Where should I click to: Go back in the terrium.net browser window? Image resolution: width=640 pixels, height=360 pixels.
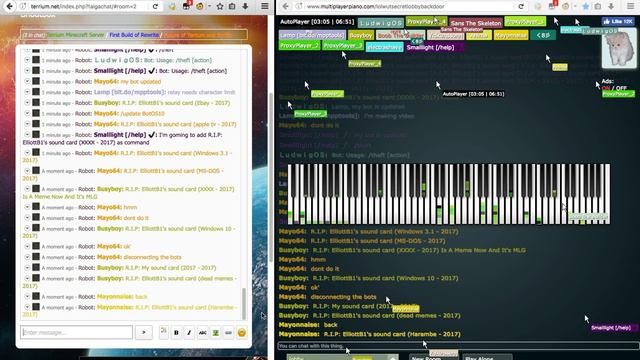tap(9, 7)
